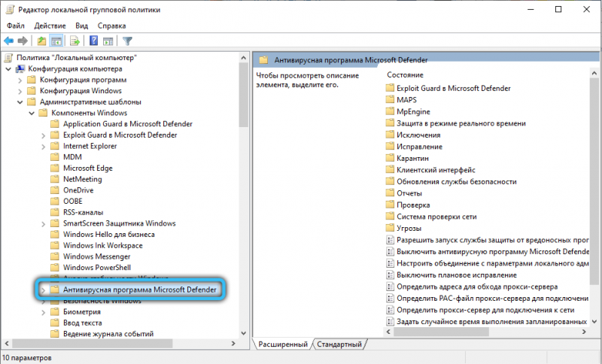Select Выключить антивирусную программу Microsoft Defender policy
The width and height of the screenshot is (602, 364).
click(x=493, y=252)
